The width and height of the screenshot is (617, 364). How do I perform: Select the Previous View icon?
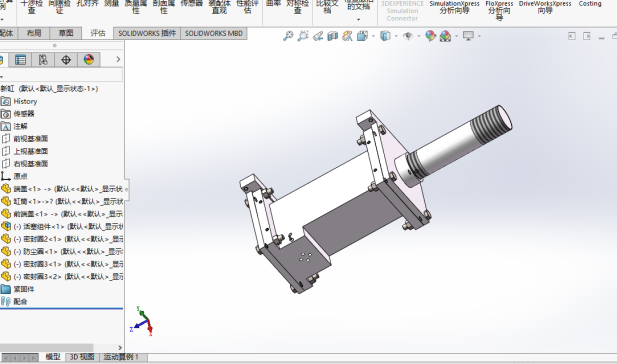coord(318,36)
